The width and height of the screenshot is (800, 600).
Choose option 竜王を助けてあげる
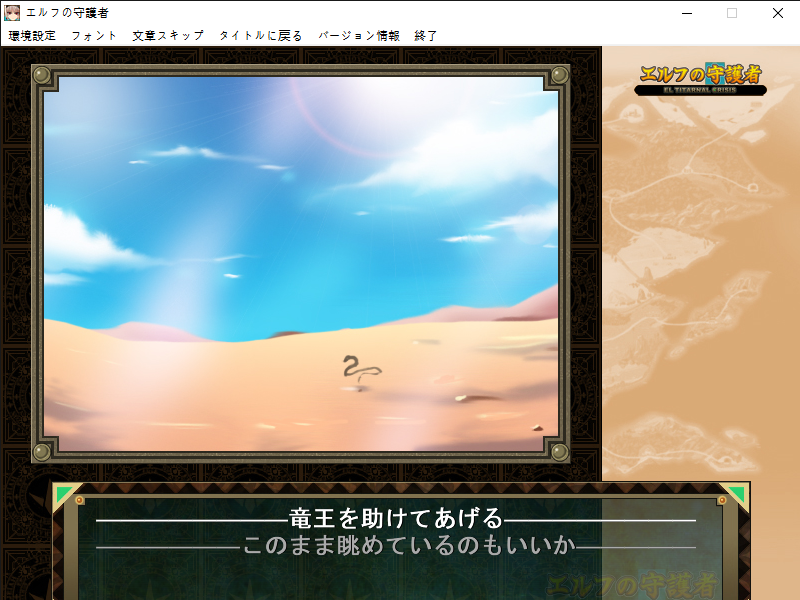tap(396, 519)
